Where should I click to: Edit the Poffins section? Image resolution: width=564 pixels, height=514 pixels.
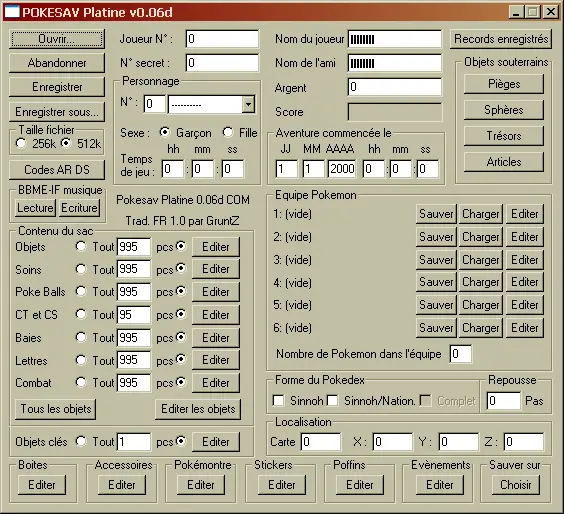click(360, 485)
